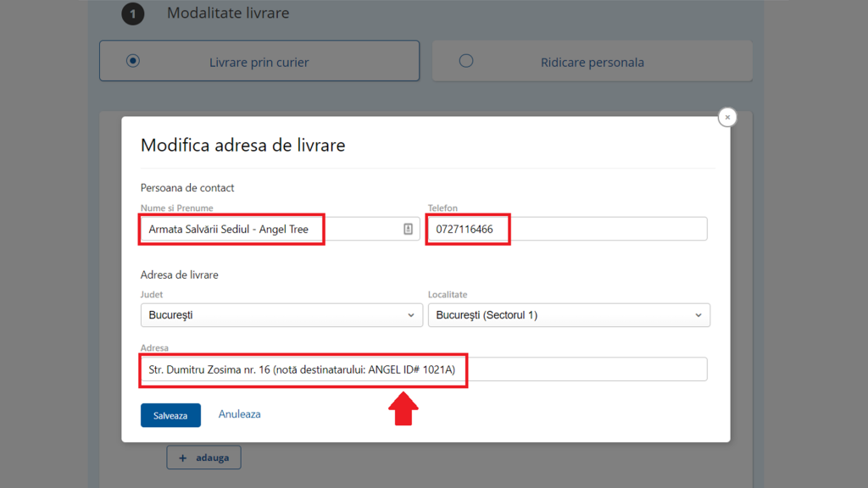Click the Persoana de contact label
Screen dimensions: 868x488
[x=187, y=187]
